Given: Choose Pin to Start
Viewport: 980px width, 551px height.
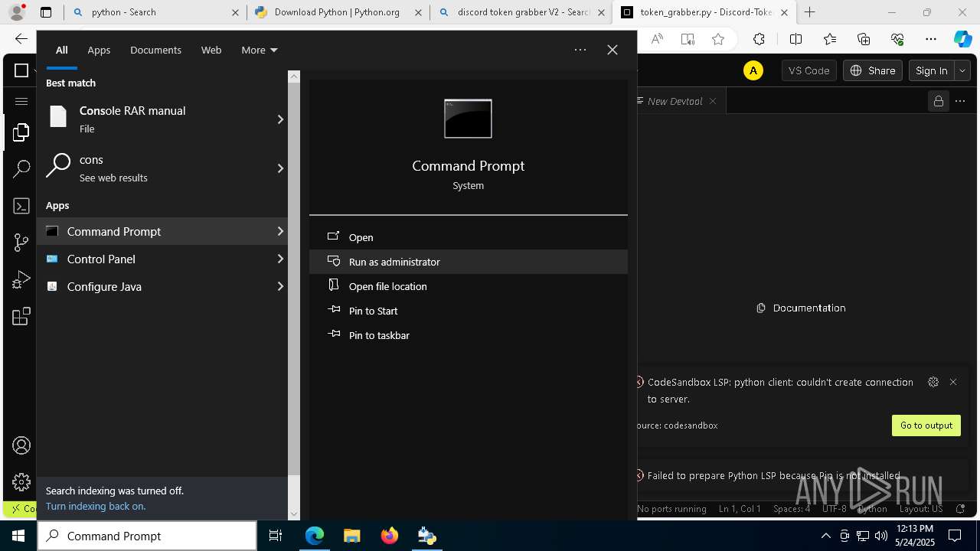Looking at the screenshot, I should (469, 311).
